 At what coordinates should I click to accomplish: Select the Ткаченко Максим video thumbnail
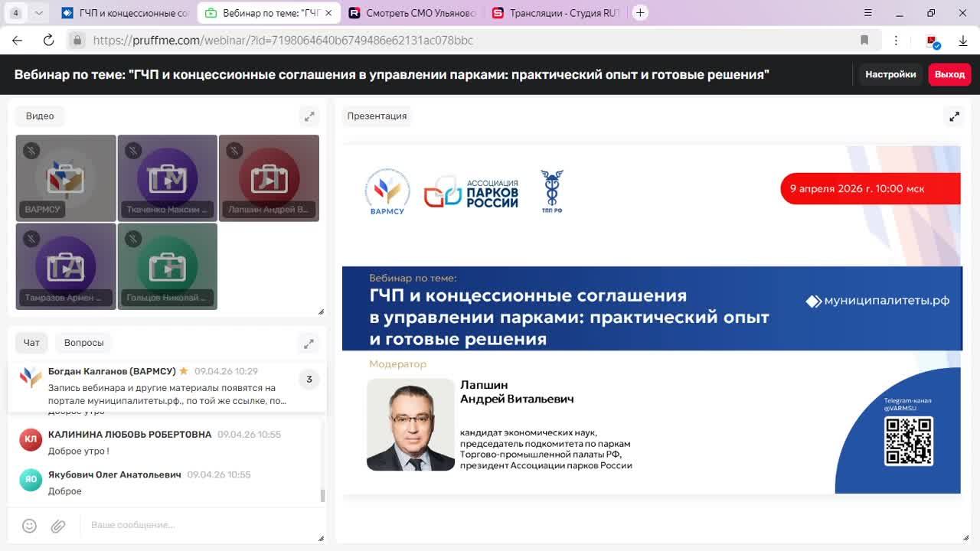pyautogui.click(x=168, y=178)
